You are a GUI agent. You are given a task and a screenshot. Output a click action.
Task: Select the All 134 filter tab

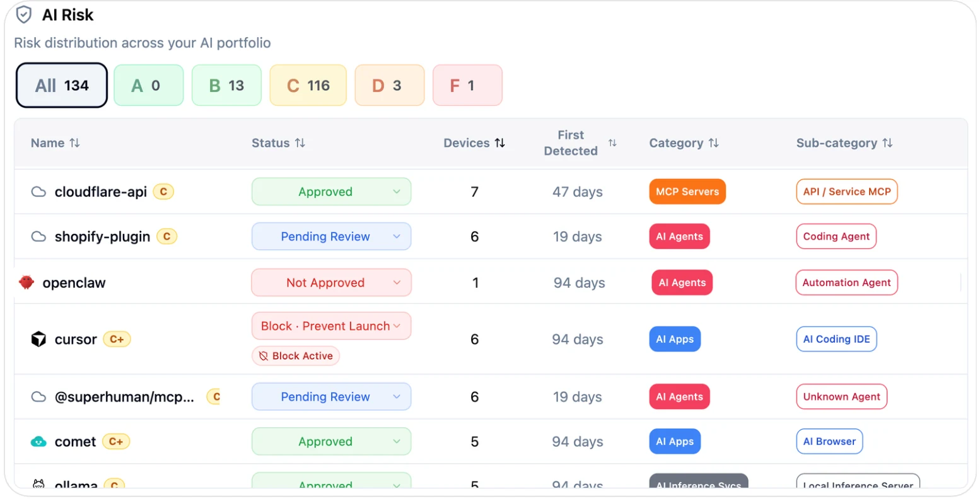(x=62, y=85)
